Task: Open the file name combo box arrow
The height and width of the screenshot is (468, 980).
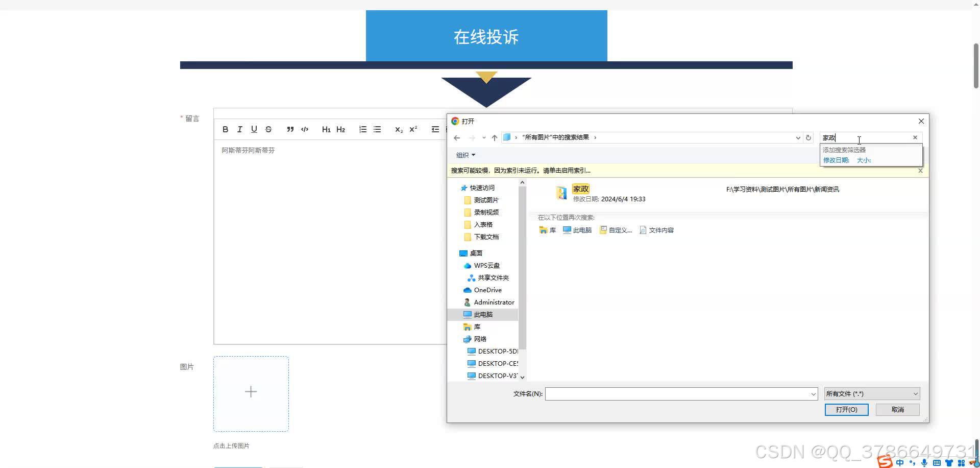Action: click(x=813, y=393)
